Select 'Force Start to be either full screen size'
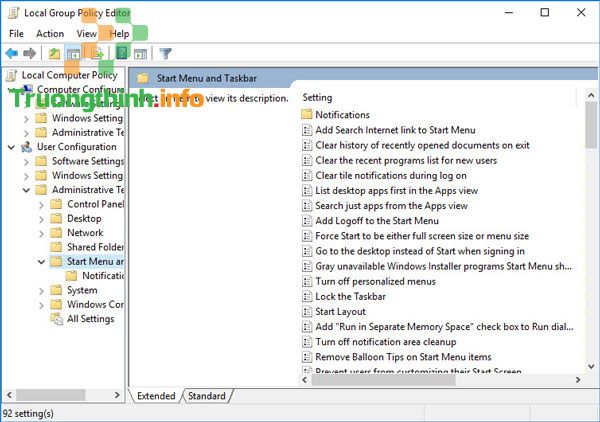 pos(422,236)
